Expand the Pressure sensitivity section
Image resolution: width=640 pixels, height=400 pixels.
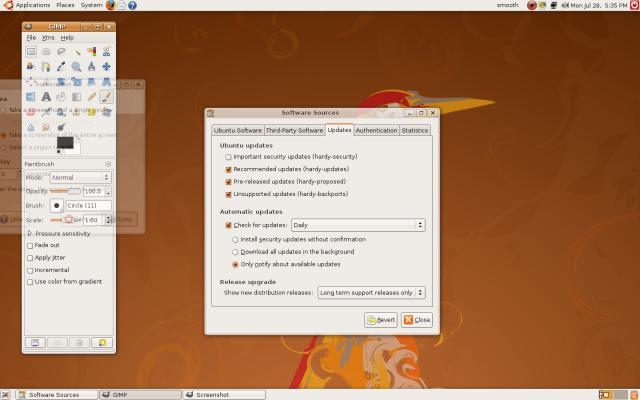click(x=29, y=233)
